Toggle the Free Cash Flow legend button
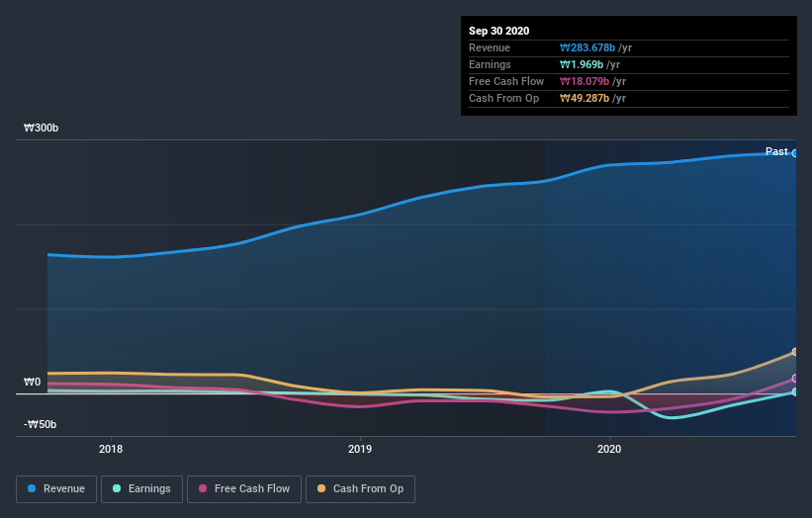This screenshot has height=518, width=812. point(244,489)
